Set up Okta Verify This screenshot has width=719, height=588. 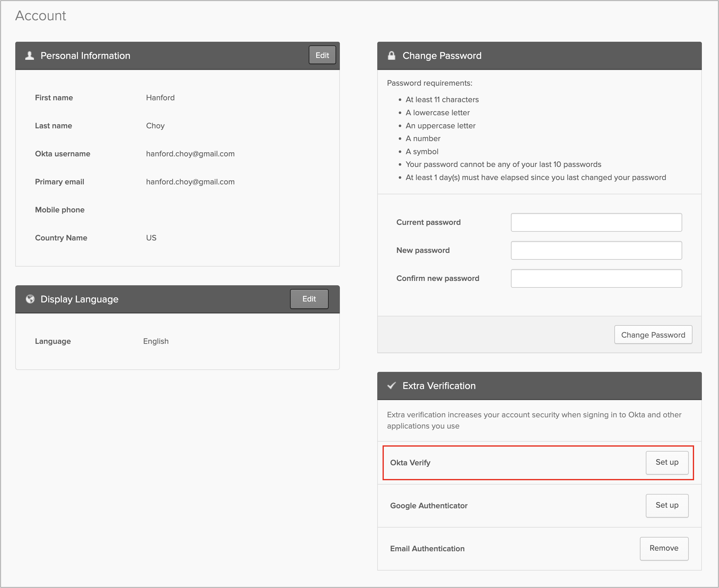coord(666,462)
